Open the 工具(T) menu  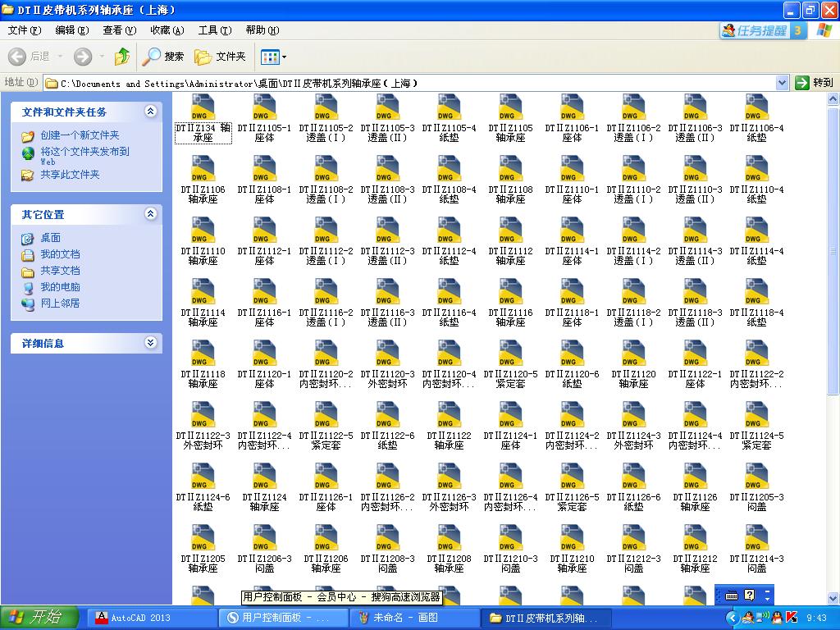tap(214, 30)
